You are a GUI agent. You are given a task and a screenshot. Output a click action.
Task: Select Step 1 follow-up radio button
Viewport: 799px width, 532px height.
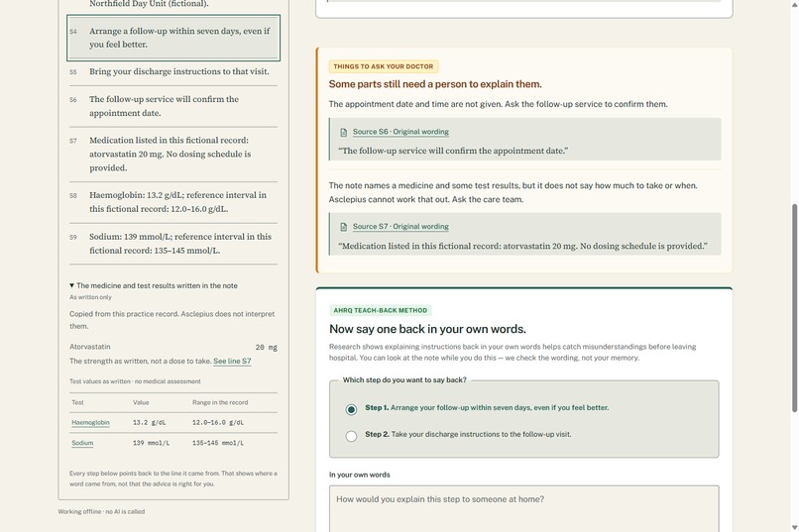tap(351, 409)
